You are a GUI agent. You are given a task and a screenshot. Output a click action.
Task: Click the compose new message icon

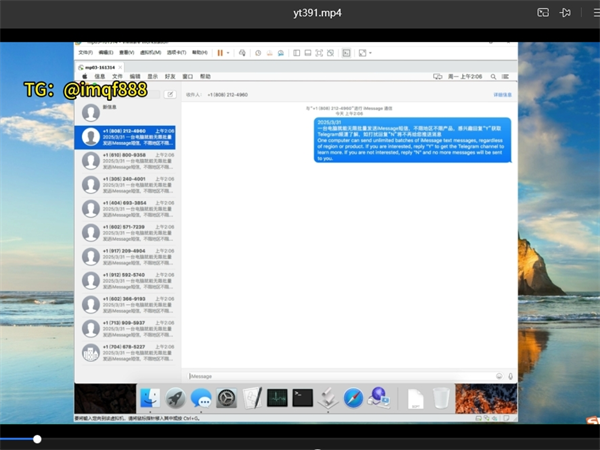169,94
